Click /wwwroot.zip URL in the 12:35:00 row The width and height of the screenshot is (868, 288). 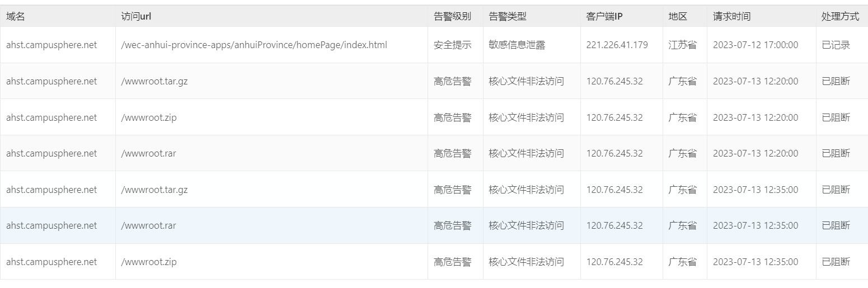pos(149,262)
